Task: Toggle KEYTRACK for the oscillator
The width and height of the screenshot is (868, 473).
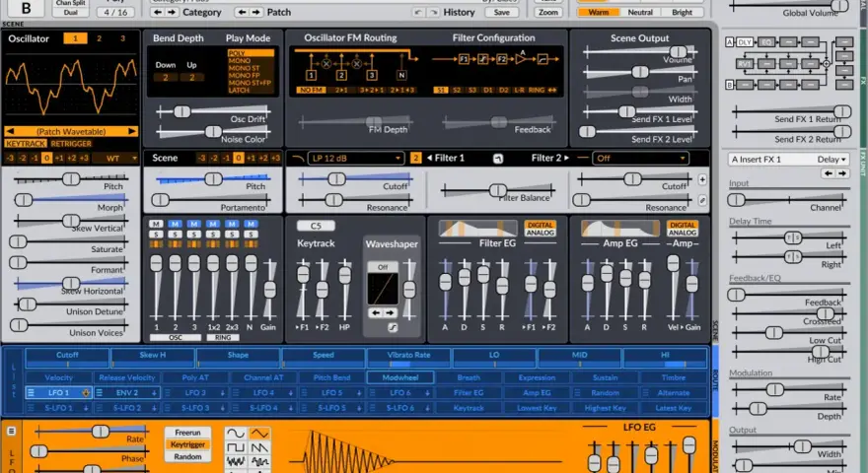Action: coord(26,144)
